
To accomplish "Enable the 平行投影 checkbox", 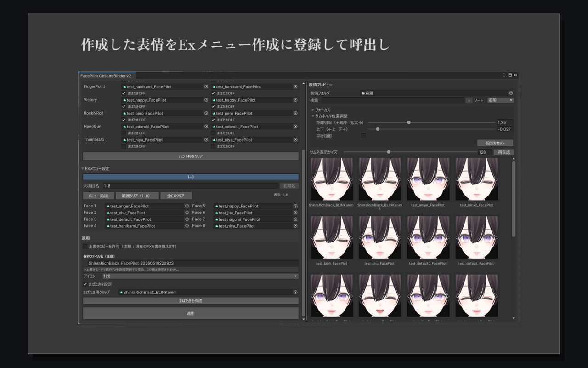I will tap(364, 136).
